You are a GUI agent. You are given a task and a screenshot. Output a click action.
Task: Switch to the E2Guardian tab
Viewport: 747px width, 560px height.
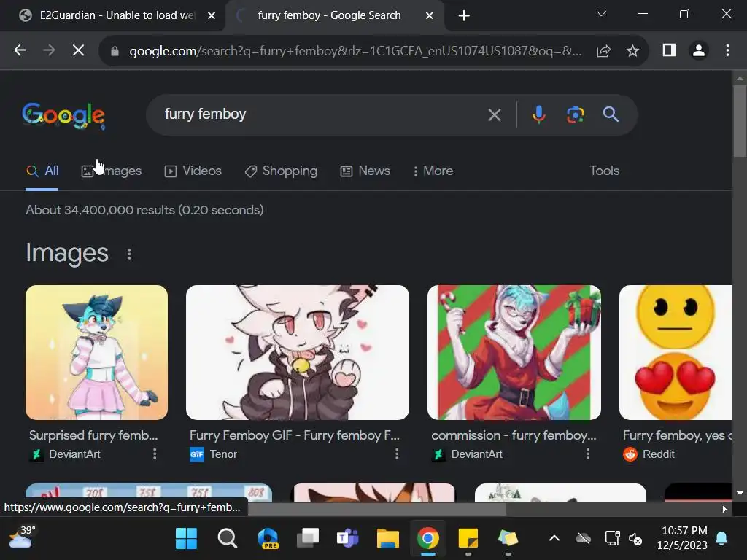tap(112, 16)
